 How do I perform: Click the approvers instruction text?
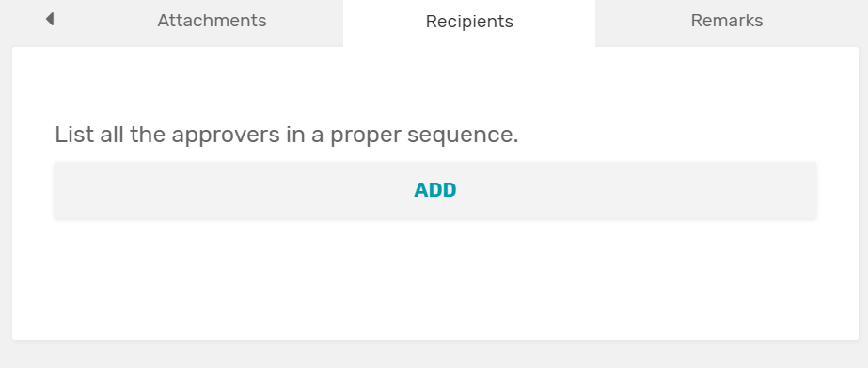tap(287, 135)
